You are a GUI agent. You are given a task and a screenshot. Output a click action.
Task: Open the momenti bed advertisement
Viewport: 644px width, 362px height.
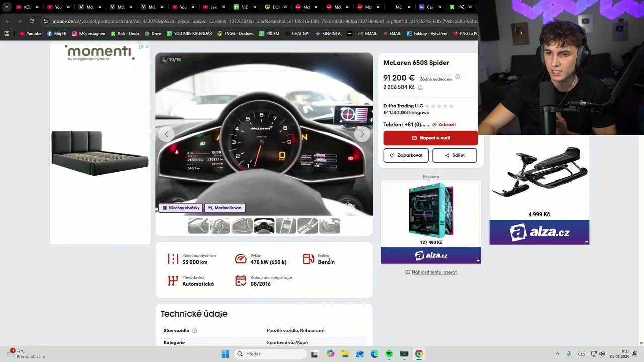100,146
